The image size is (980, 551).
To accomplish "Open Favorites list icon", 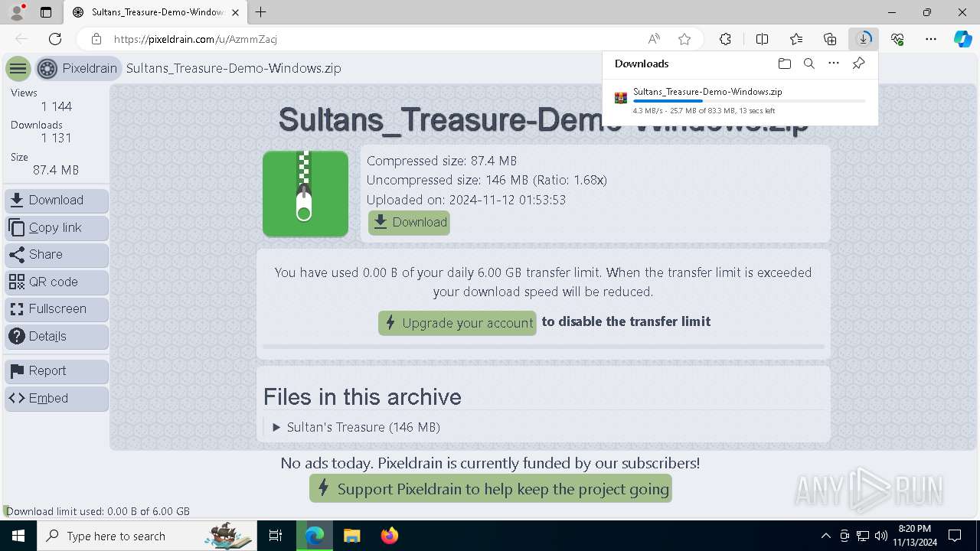I will click(796, 39).
